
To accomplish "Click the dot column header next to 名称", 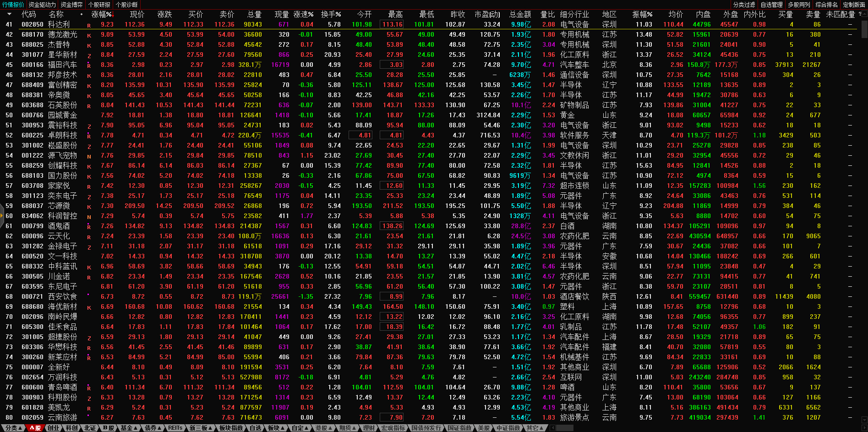I will (82, 14).
